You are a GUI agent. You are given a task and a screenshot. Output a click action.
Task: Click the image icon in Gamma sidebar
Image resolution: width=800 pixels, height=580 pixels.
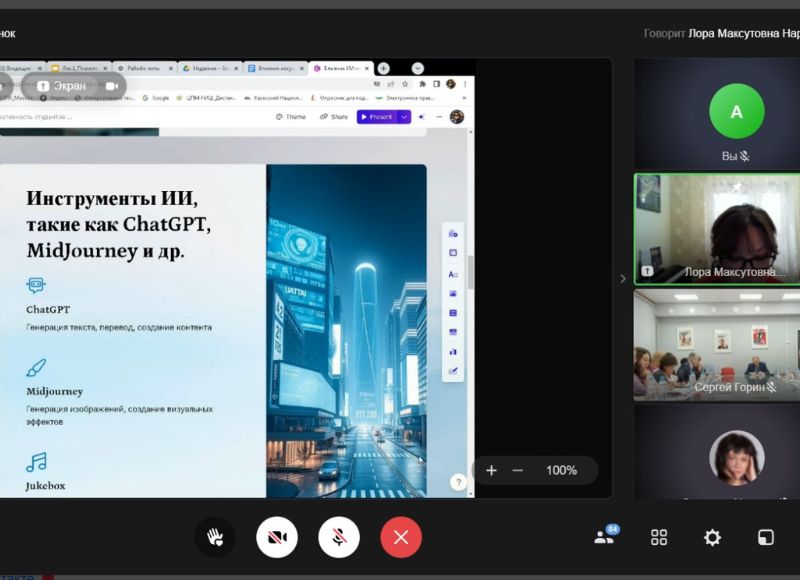453,293
